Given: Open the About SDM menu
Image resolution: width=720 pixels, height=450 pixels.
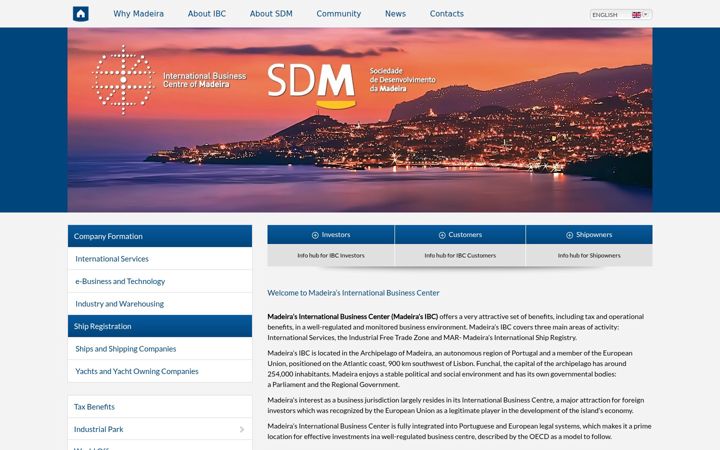Looking at the screenshot, I should [271, 14].
